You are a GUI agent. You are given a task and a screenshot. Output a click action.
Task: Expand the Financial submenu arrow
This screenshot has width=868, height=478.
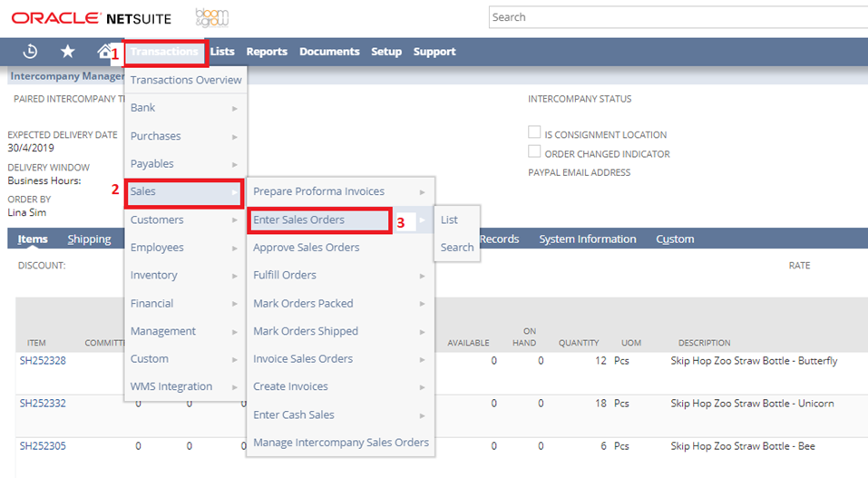(235, 304)
